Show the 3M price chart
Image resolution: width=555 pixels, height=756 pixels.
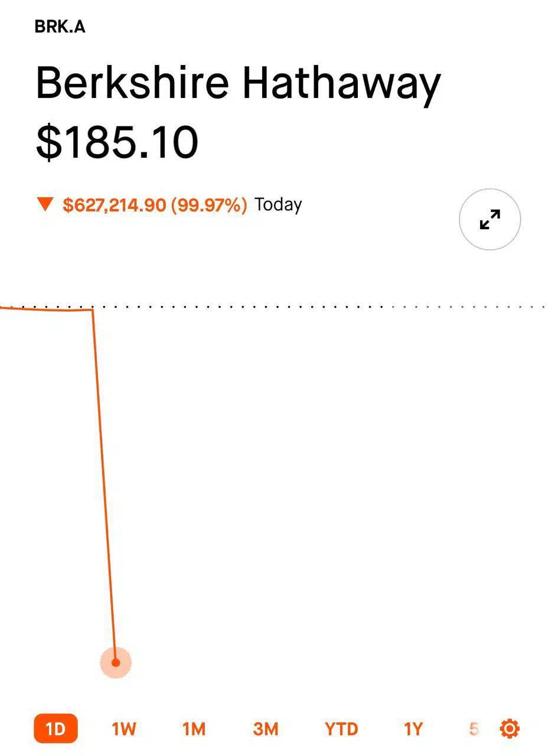[266, 729]
